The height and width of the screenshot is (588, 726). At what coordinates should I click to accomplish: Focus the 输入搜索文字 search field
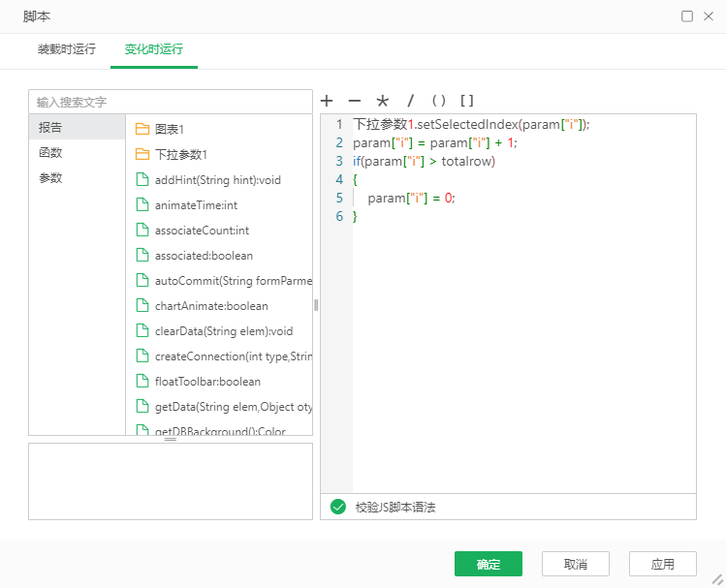(x=171, y=102)
